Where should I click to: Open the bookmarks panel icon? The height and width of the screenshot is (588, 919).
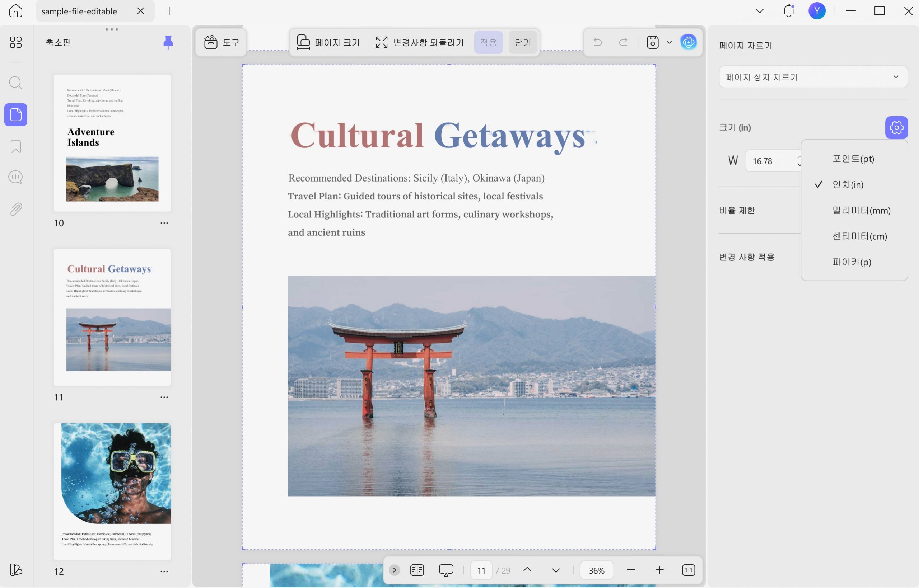[16, 146]
